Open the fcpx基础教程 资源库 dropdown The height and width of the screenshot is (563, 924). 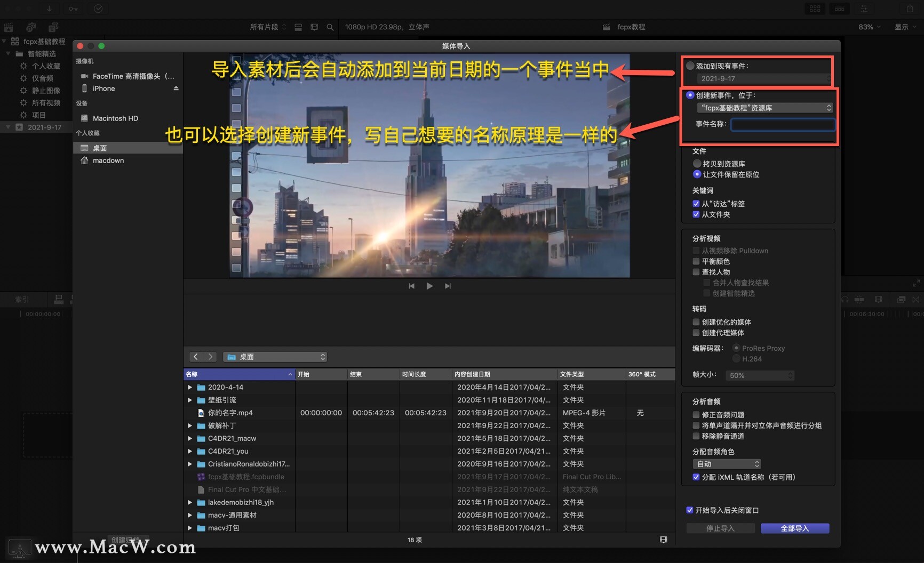coord(765,108)
